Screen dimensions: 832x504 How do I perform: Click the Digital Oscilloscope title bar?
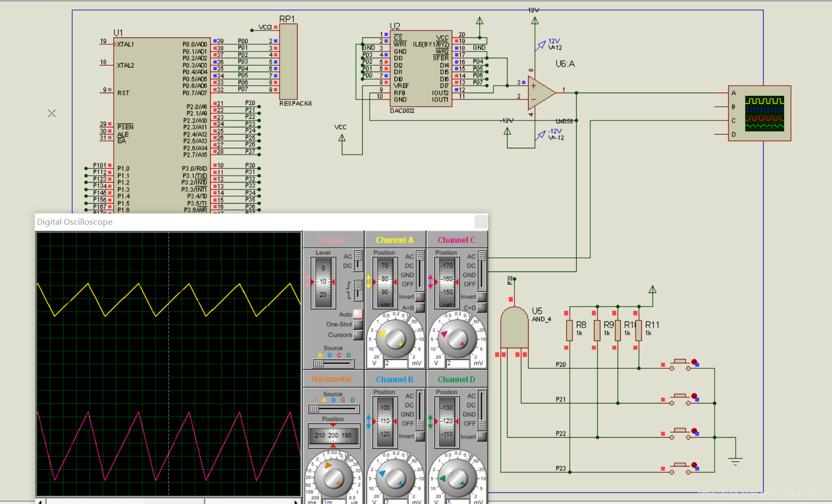tap(261, 221)
